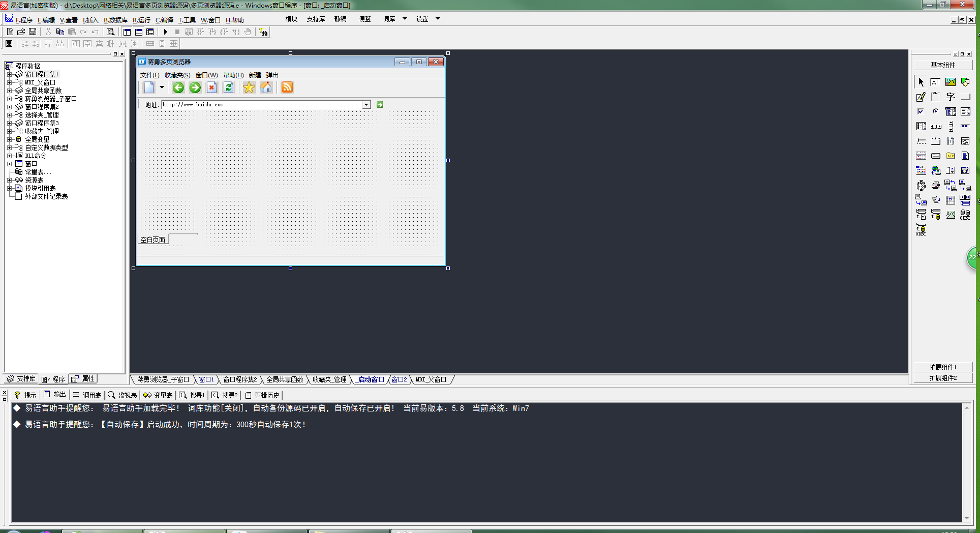
Task: Switch to the 属性 panel tab
Action: click(x=83, y=379)
